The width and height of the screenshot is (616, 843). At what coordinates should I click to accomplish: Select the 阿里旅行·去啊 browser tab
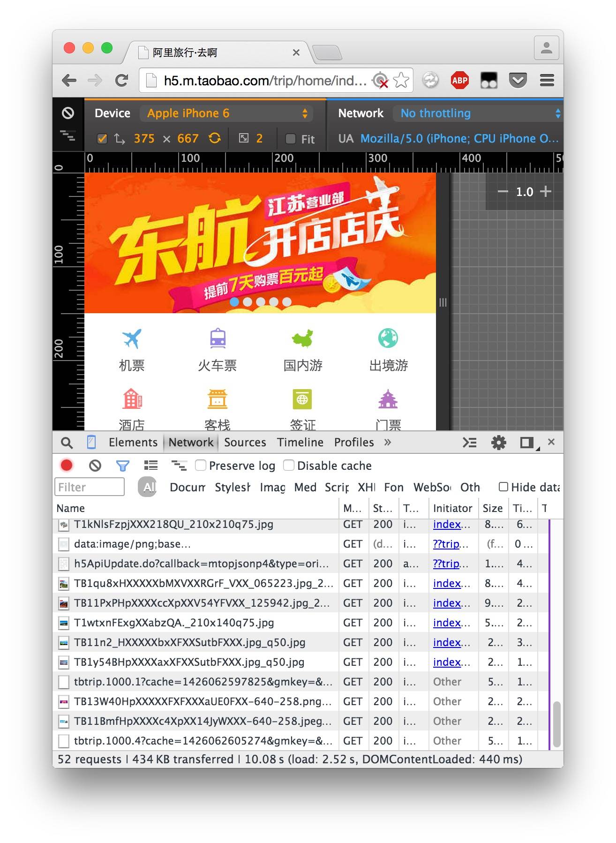pos(218,53)
